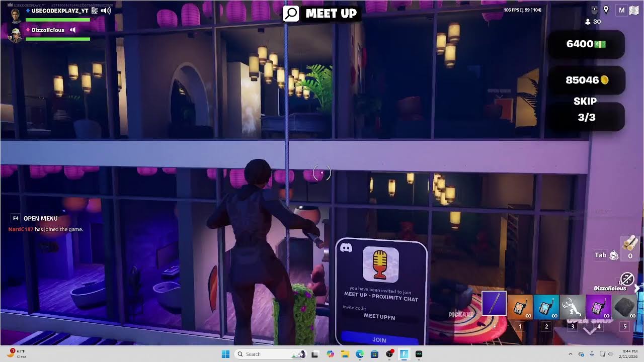The height and width of the screenshot is (362, 644).
Task: Select the orange phone item in slot 1
Action: click(520, 307)
